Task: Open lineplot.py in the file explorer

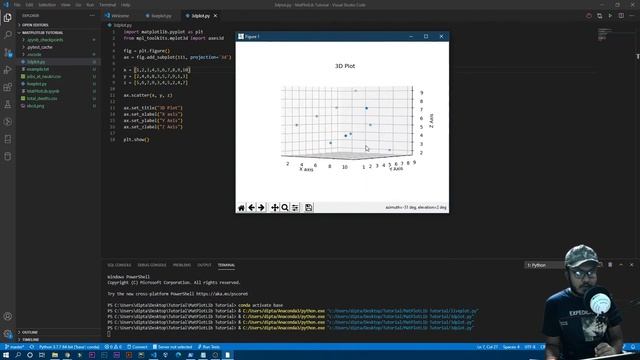Action: click(37, 84)
